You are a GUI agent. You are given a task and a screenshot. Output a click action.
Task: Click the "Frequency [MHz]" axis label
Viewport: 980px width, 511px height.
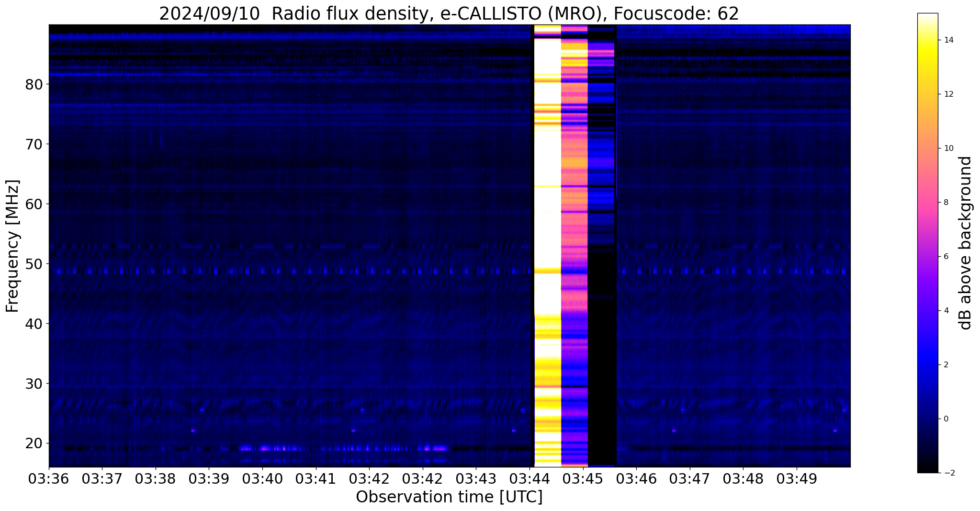coord(13,246)
